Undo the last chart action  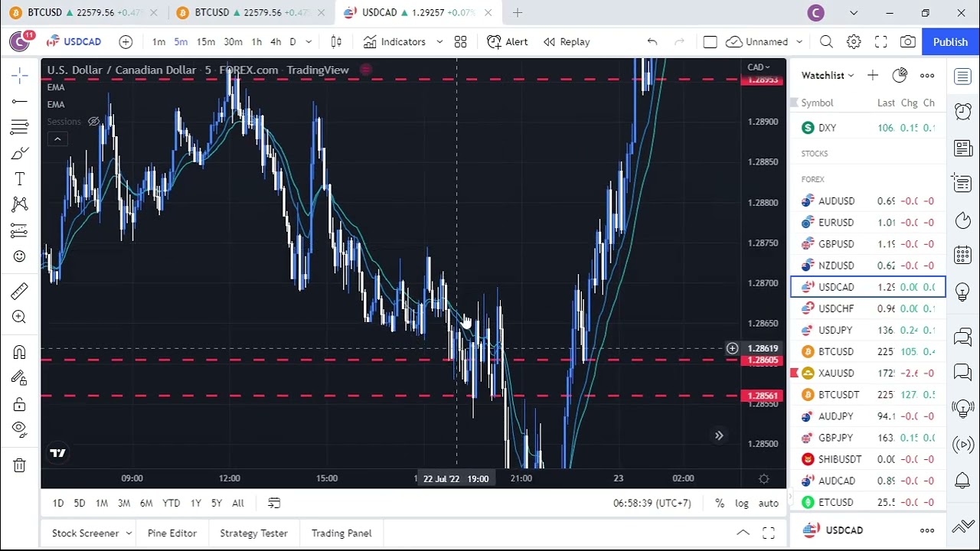tap(652, 42)
